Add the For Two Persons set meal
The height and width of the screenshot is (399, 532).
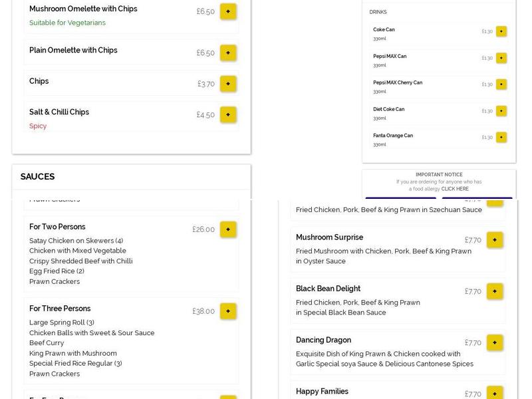[x=228, y=229]
